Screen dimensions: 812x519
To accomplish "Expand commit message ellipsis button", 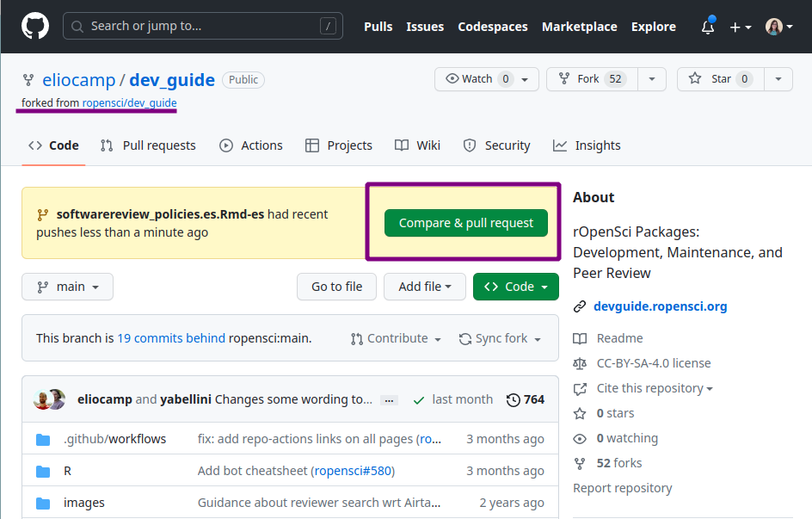I will coord(389,400).
